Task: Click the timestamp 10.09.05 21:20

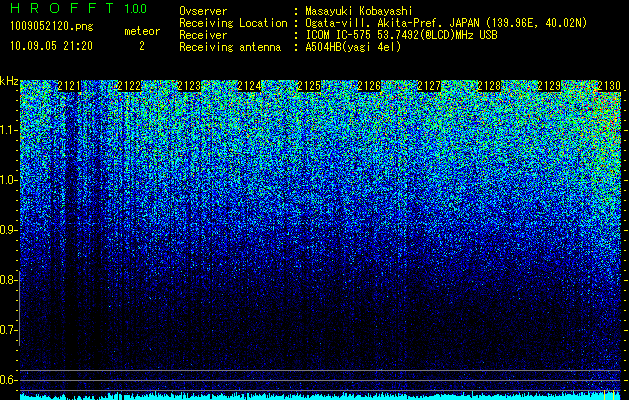Action: click(x=51, y=46)
